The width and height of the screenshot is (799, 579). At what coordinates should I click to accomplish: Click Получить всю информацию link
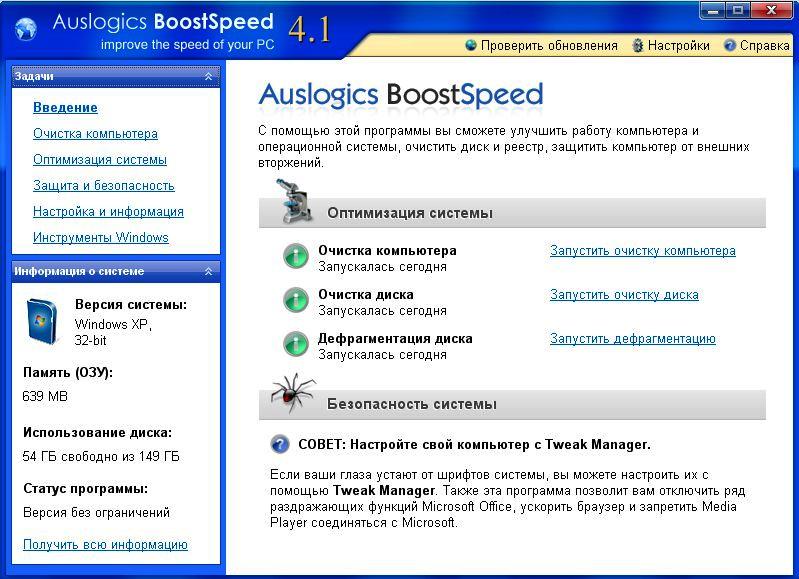[105, 544]
